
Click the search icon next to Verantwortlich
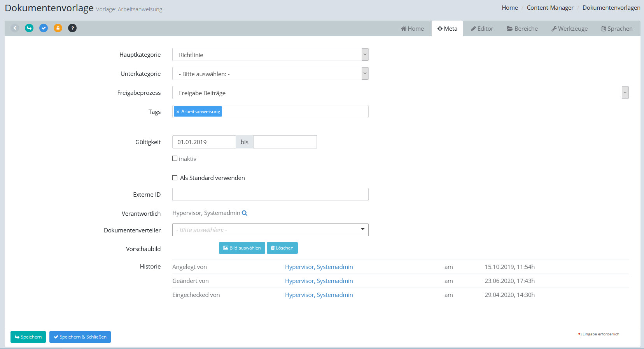[245, 213]
